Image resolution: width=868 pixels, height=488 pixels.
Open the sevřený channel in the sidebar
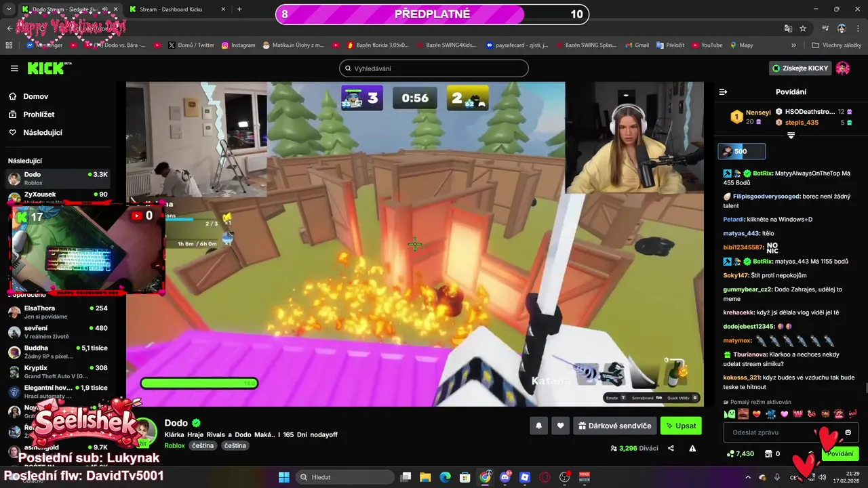(58, 332)
